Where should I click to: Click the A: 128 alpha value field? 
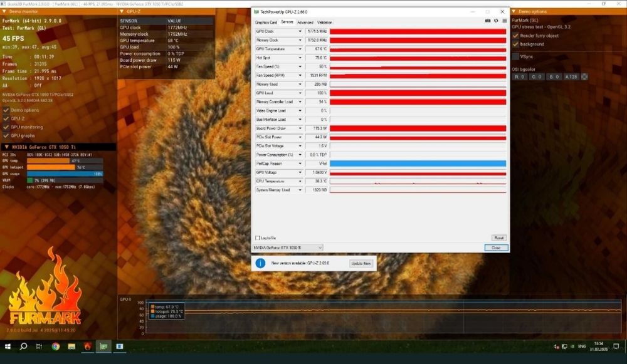click(571, 76)
